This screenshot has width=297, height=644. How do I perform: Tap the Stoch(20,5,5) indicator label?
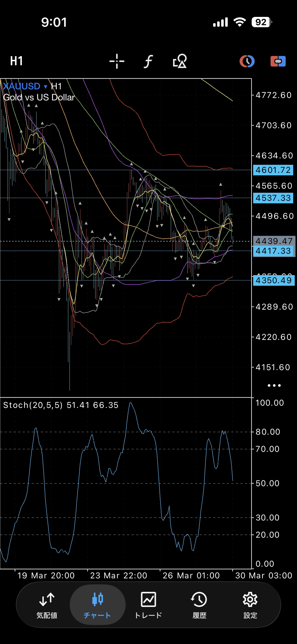[33, 405]
